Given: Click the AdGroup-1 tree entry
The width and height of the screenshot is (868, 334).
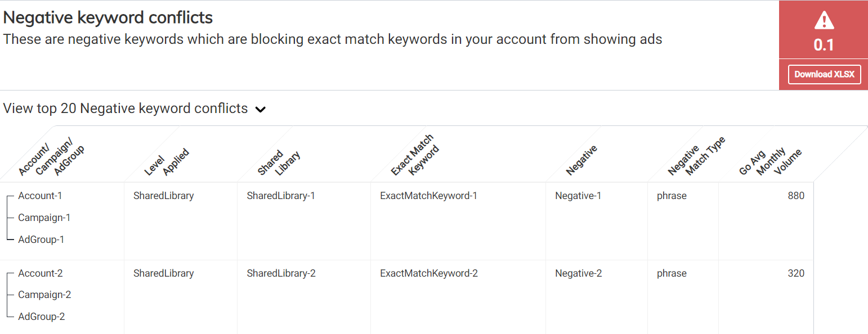Looking at the screenshot, I should pyautogui.click(x=41, y=240).
